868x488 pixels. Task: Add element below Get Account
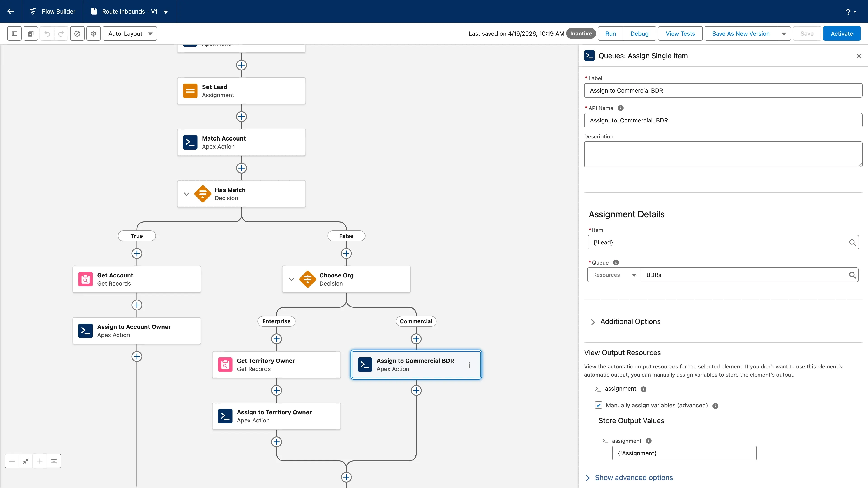tap(137, 305)
